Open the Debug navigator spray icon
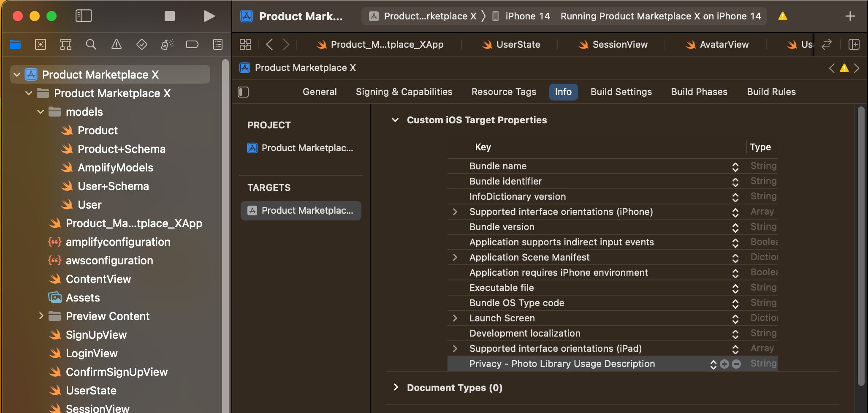This screenshot has height=413, width=868. (x=167, y=44)
